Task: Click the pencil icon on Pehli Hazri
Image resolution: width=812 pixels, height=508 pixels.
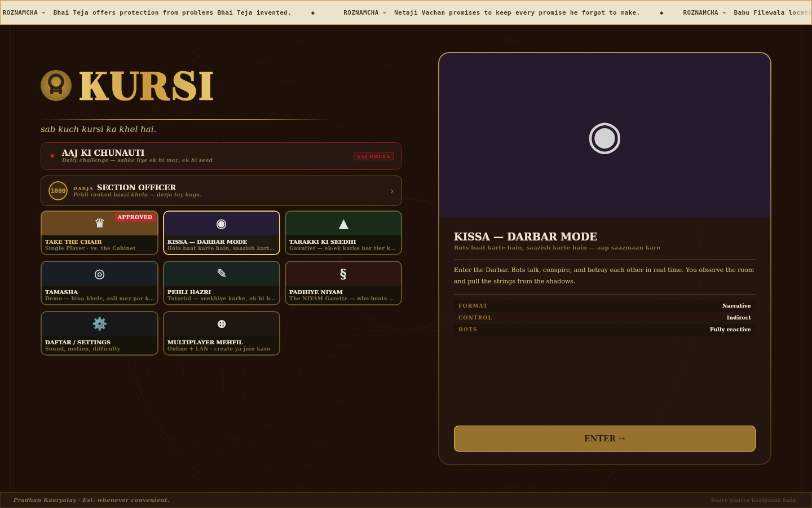Action: 222,274
